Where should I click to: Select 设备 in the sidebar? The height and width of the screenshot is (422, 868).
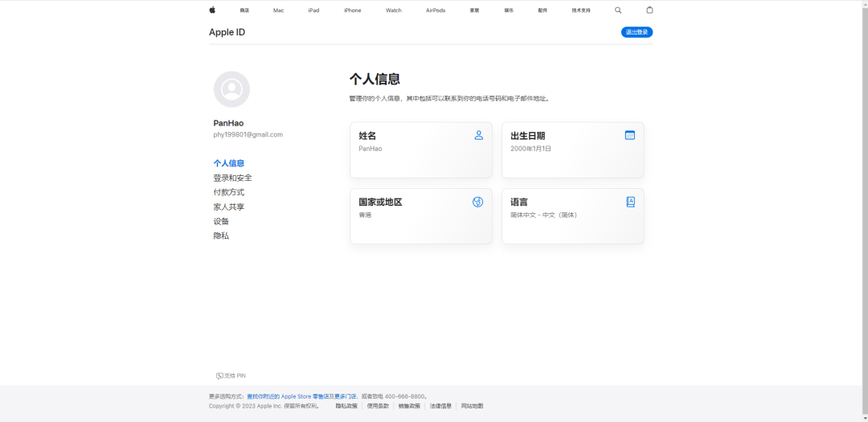point(221,221)
